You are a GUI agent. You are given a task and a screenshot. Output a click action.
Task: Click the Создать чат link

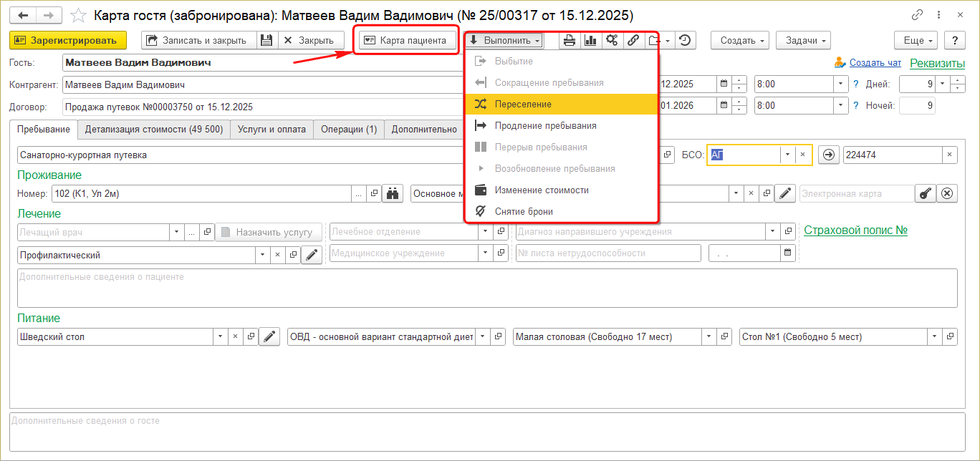pos(875,63)
